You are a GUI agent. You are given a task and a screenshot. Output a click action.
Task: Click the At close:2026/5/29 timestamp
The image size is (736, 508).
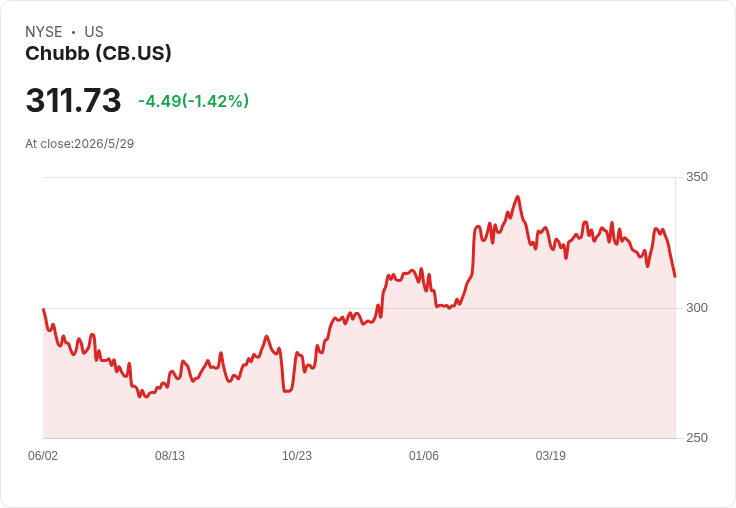pos(80,144)
